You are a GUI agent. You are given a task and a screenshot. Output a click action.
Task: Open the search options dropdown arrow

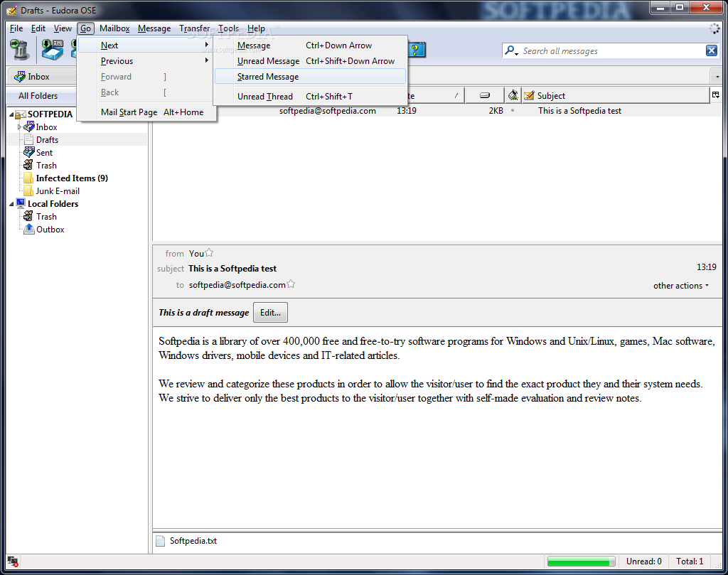click(516, 53)
